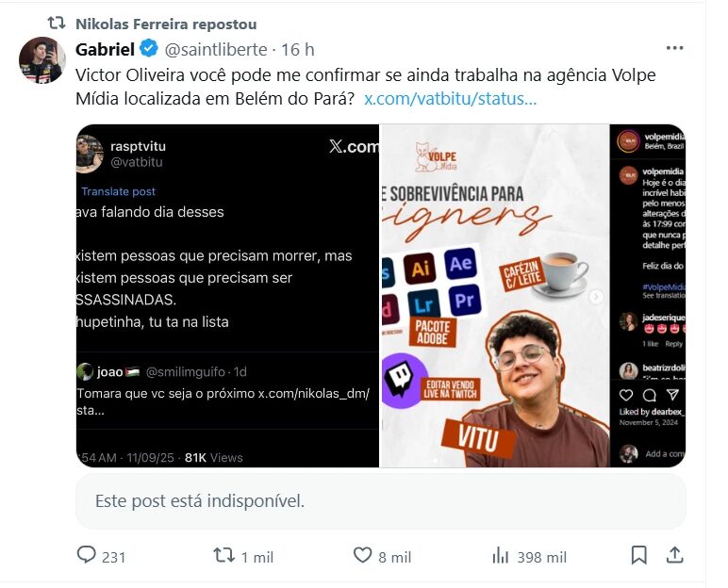The width and height of the screenshot is (728, 588).
Task: Click the @saintliberte handle
Action: tap(216, 49)
